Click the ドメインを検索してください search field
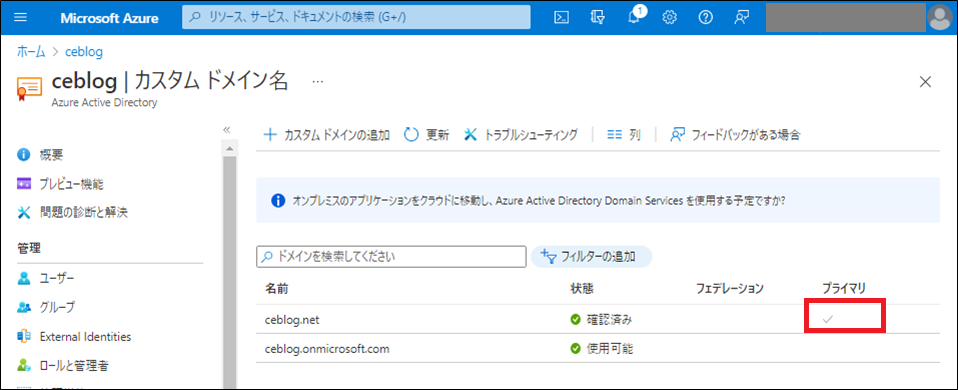Screen dimensions: 958x390 (x=391, y=257)
